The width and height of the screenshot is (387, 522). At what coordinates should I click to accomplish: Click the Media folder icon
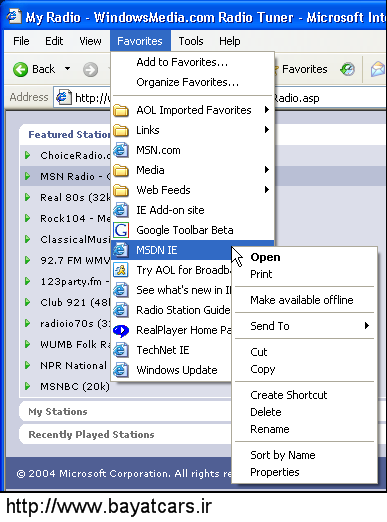tap(121, 170)
